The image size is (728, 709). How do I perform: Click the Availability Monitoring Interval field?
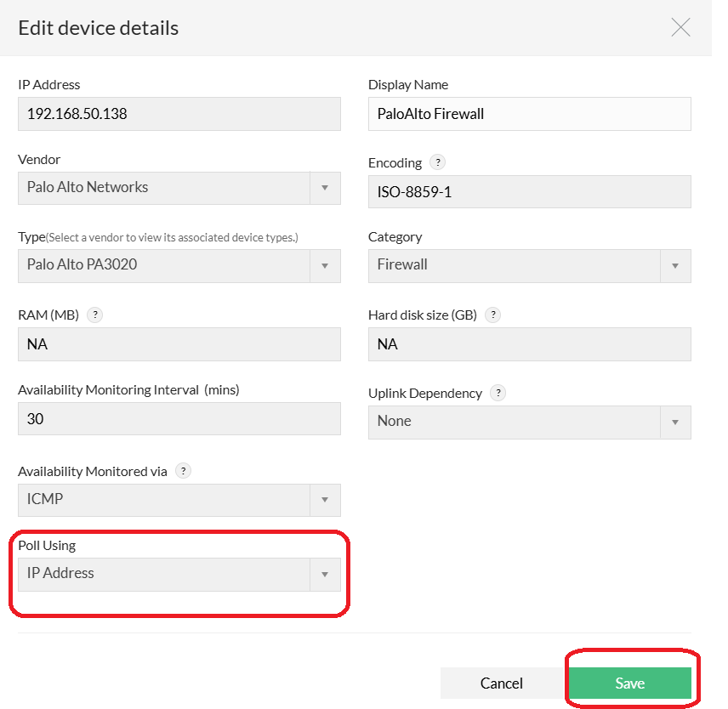pyautogui.click(x=179, y=419)
